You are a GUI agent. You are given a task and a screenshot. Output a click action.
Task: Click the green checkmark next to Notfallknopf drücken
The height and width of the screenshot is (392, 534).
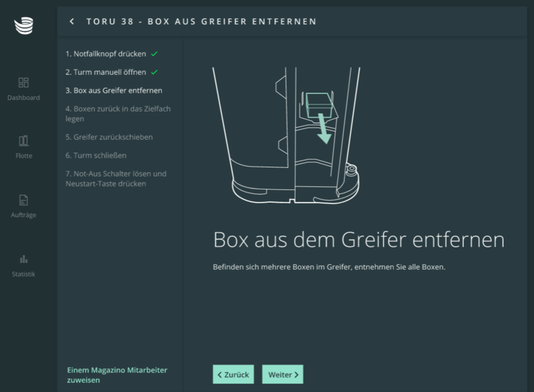point(154,54)
